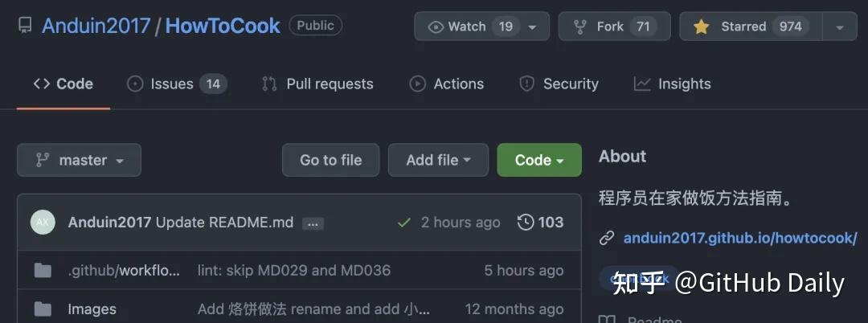The image size is (868, 323).
Task: Open the Anduin2017 owner link
Action: pyautogui.click(x=96, y=26)
